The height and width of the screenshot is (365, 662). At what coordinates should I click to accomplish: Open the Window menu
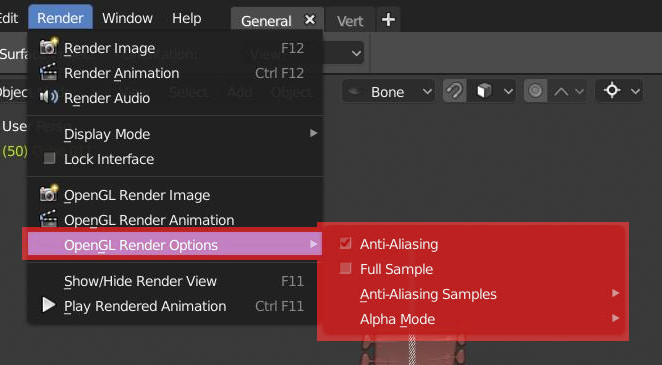coord(127,18)
